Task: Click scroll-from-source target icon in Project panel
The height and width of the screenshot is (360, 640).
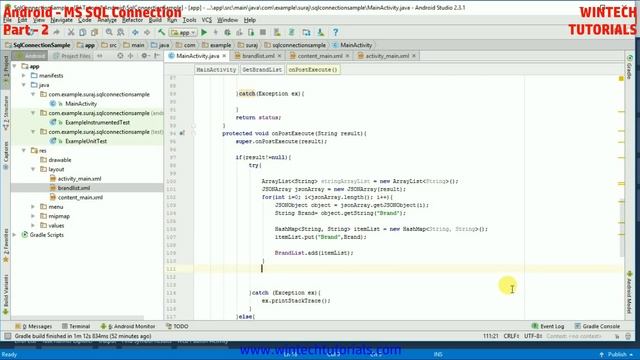Action: pos(120,56)
